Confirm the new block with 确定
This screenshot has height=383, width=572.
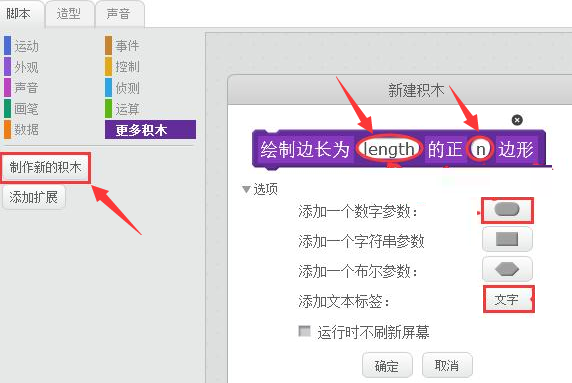click(387, 365)
